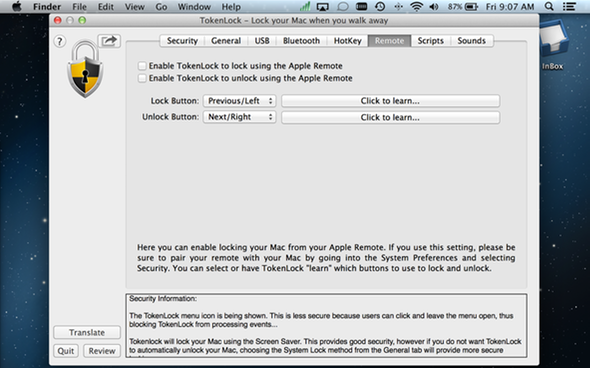This screenshot has width=590, height=368.
Task: Open the Edit menu
Action: click(x=106, y=7)
